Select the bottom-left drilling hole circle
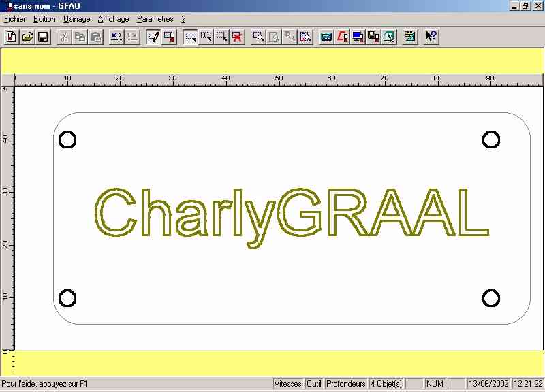Image resolution: width=545 pixels, height=392 pixels. click(x=67, y=298)
